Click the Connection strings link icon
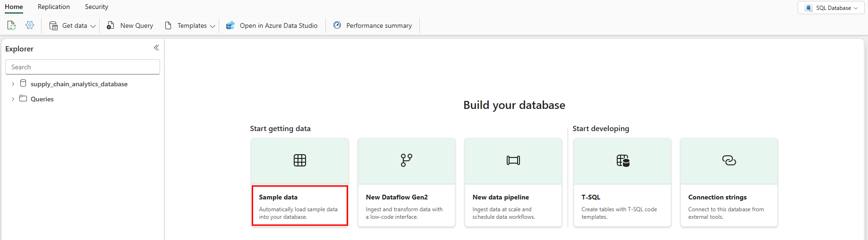 (x=729, y=160)
